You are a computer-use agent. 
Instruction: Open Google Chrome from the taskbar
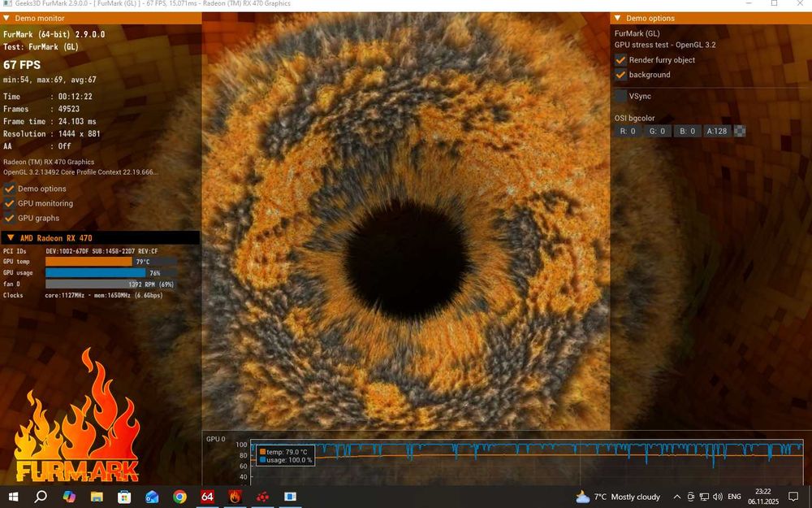179,497
